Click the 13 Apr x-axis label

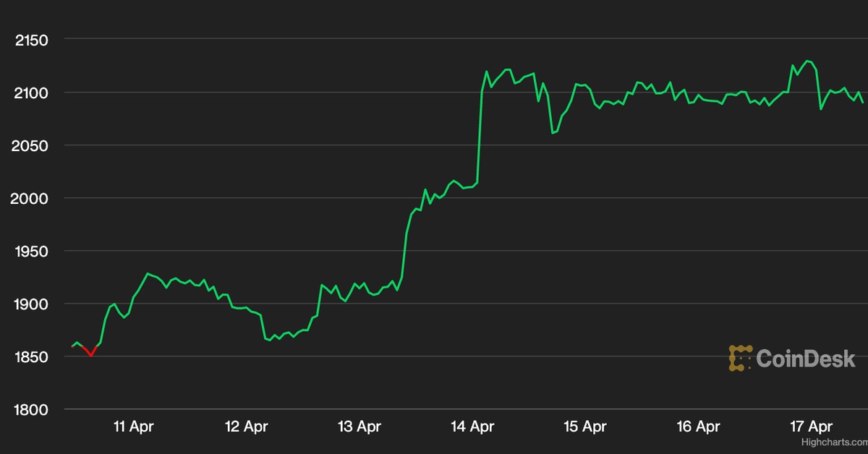(x=359, y=427)
